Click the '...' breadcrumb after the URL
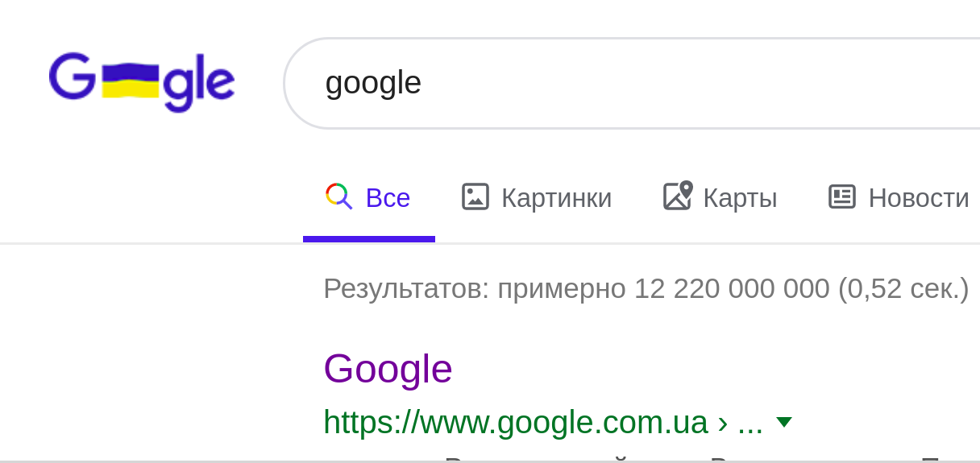Viewport: 980px width, 463px height. [x=750, y=424]
